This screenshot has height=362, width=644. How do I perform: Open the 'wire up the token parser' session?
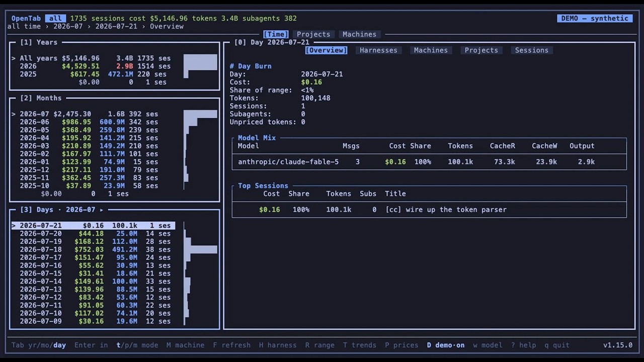429,210
